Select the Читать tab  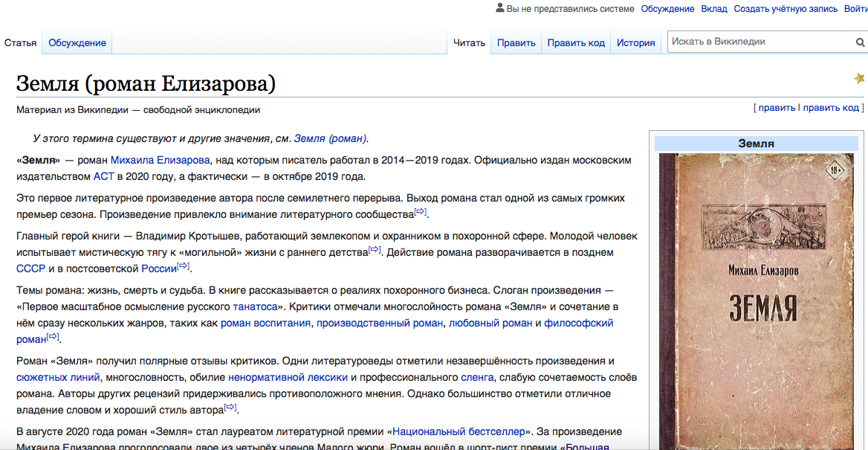[470, 42]
